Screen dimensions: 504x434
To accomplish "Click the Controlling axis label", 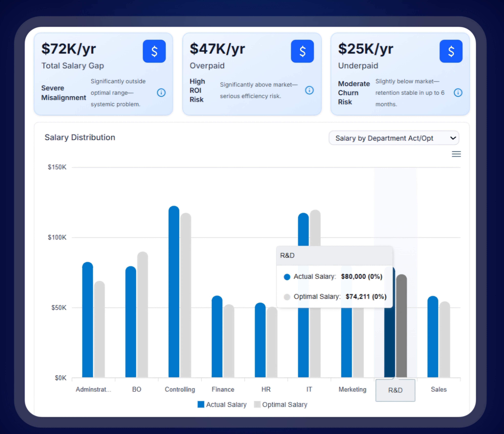I will click(180, 389).
